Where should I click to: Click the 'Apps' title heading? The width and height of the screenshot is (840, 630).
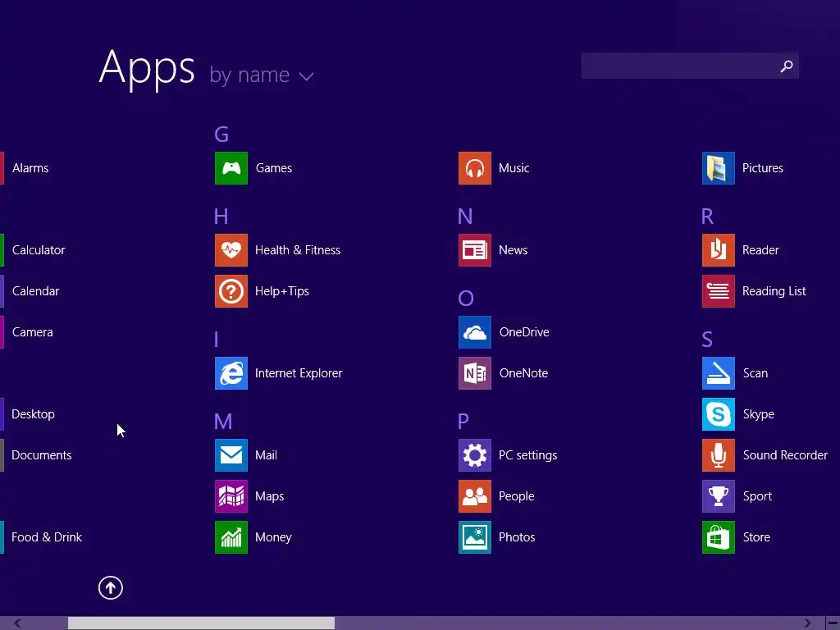click(147, 68)
